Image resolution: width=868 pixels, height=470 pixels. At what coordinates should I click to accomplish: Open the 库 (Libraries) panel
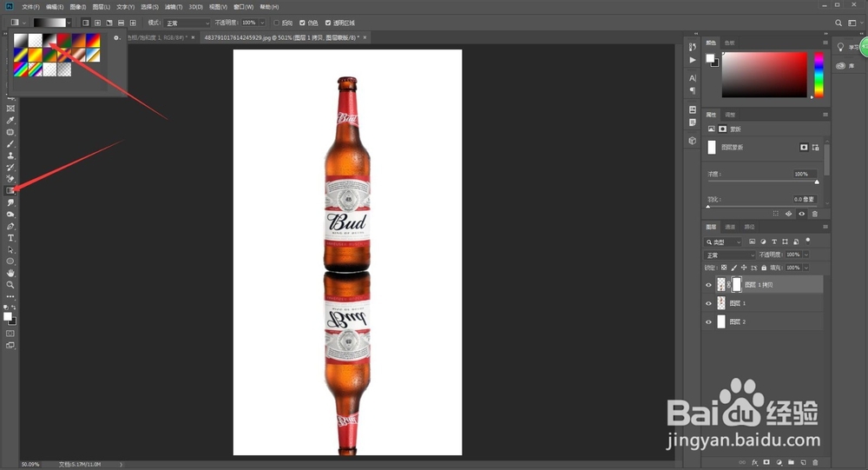point(845,65)
